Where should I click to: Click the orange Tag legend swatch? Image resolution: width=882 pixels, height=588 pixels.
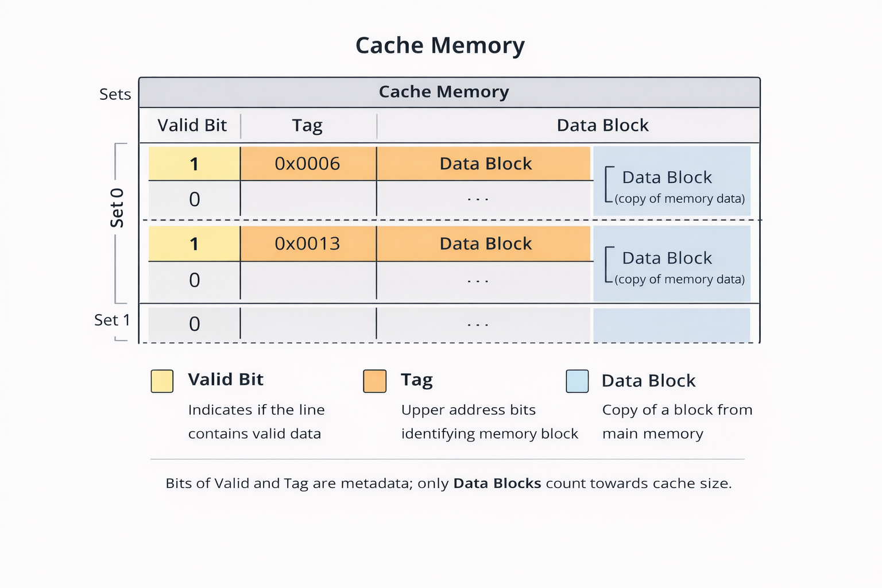374,381
